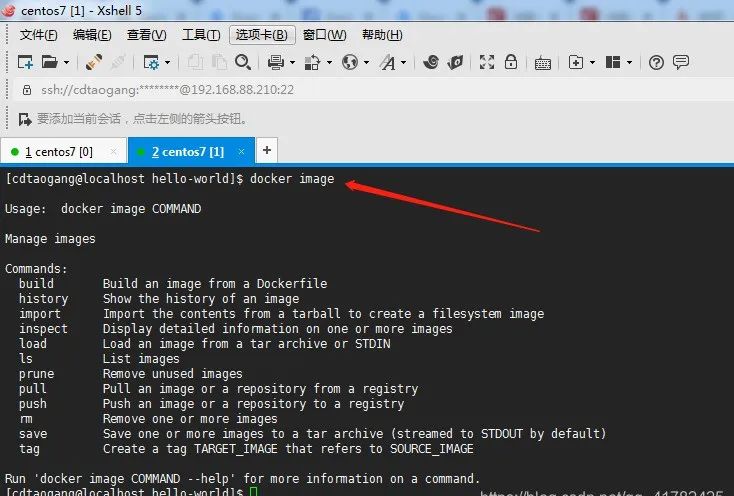This screenshot has height=496, width=734.
Task: Open the 查看(V) menu
Action: (147, 35)
